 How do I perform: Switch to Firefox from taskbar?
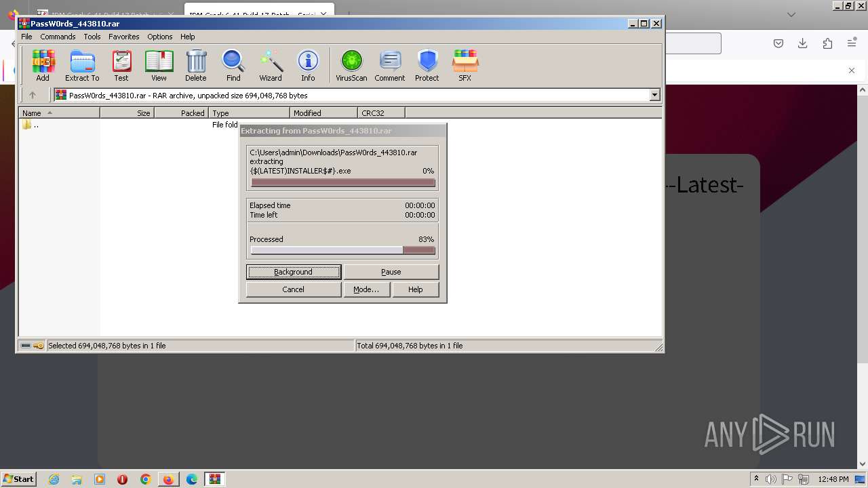click(x=168, y=479)
